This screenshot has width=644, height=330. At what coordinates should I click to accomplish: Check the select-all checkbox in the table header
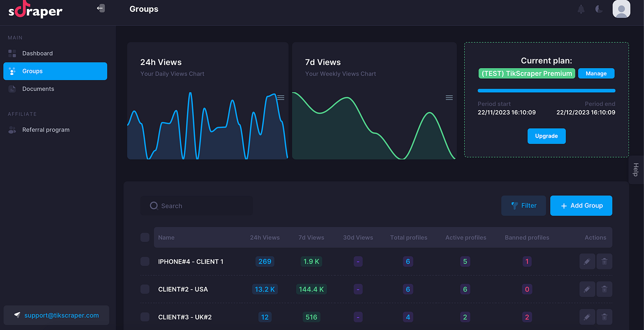click(x=145, y=237)
